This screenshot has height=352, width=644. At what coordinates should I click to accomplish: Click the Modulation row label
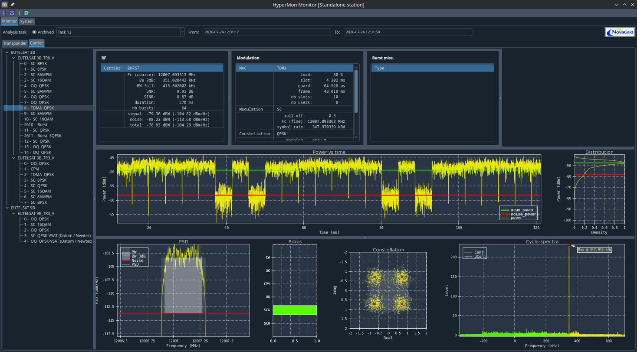click(255, 109)
